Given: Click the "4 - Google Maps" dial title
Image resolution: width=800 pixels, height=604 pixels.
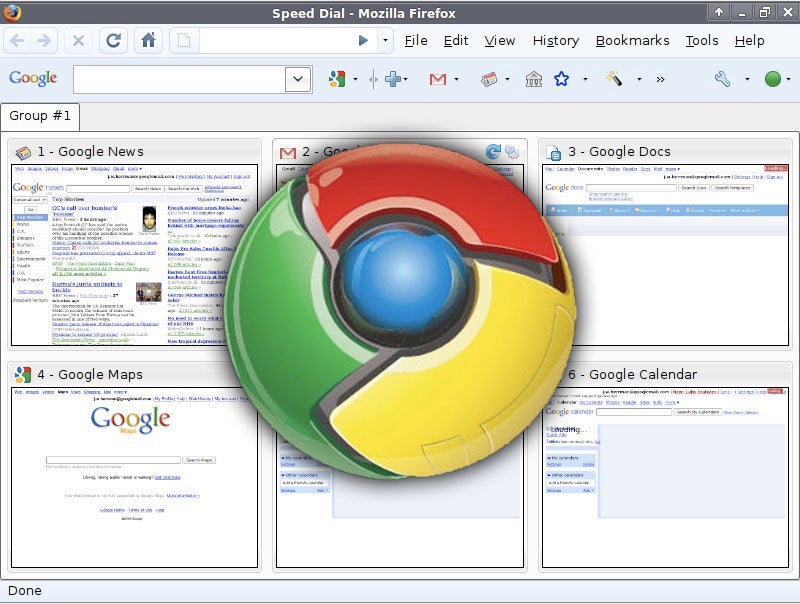Looking at the screenshot, I should coord(90,374).
